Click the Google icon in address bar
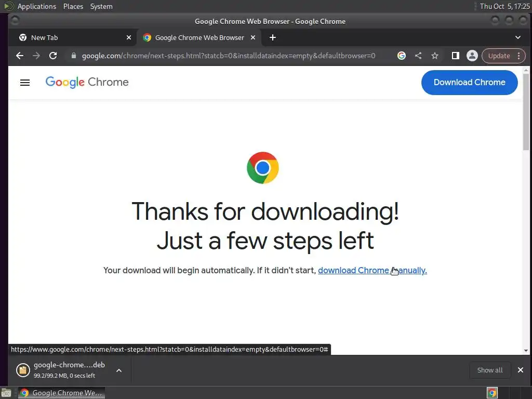The height and width of the screenshot is (399, 532). [x=402, y=56]
